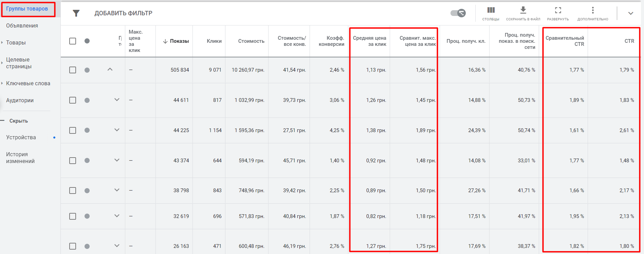Click Скрыть to hide extra menu items
The image size is (644, 254).
pyautogui.click(x=19, y=121)
